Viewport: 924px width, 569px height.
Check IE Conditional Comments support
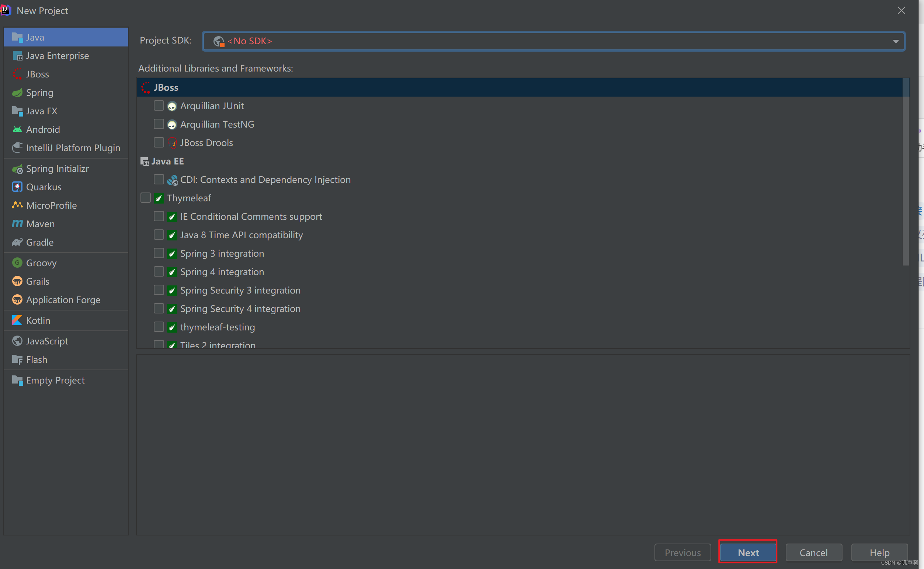159,216
